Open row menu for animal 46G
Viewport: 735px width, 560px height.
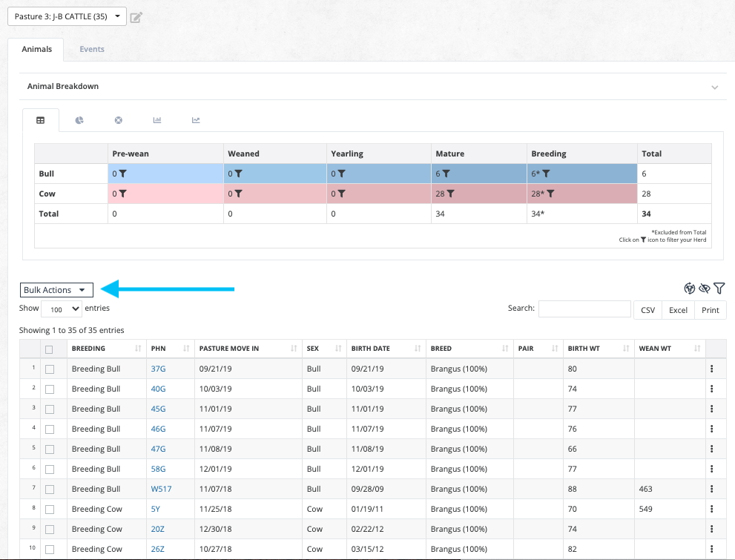tap(711, 429)
